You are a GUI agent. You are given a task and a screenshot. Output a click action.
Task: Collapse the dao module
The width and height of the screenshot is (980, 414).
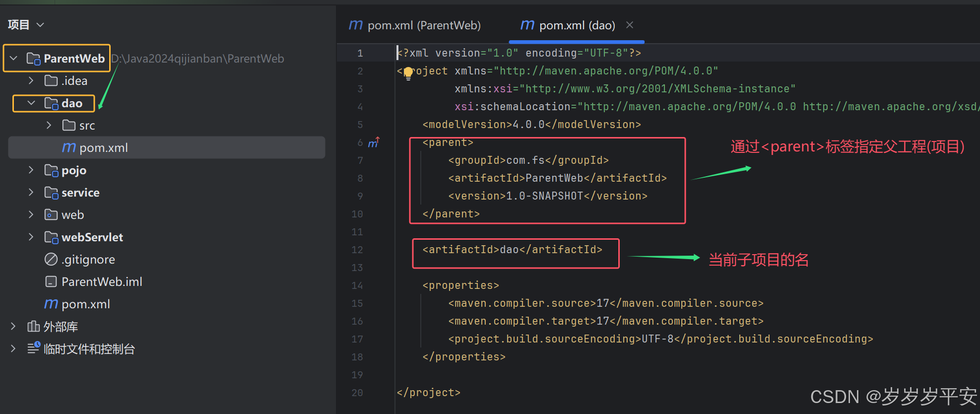31,103
